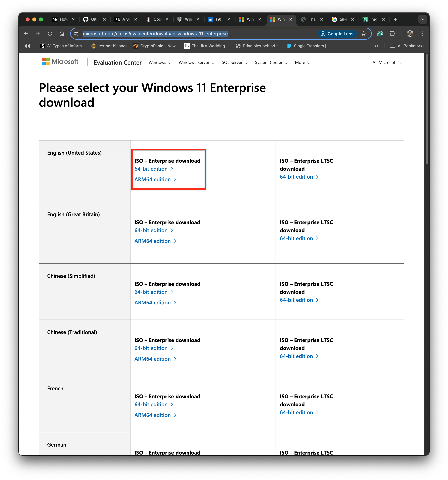Viewport: 448px width, 480px height.
Task: Open Principles behind bookmark
Action: click(258, 46)
